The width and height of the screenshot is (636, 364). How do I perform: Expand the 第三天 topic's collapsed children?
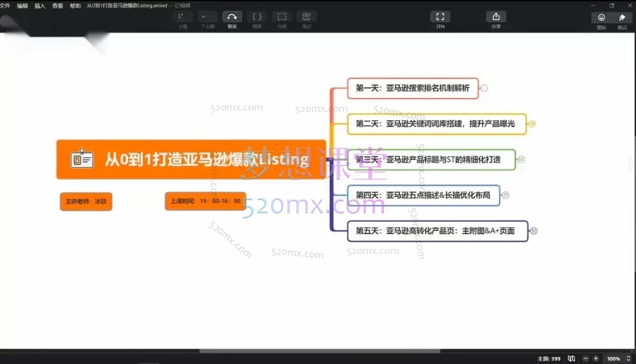[522, 159]
